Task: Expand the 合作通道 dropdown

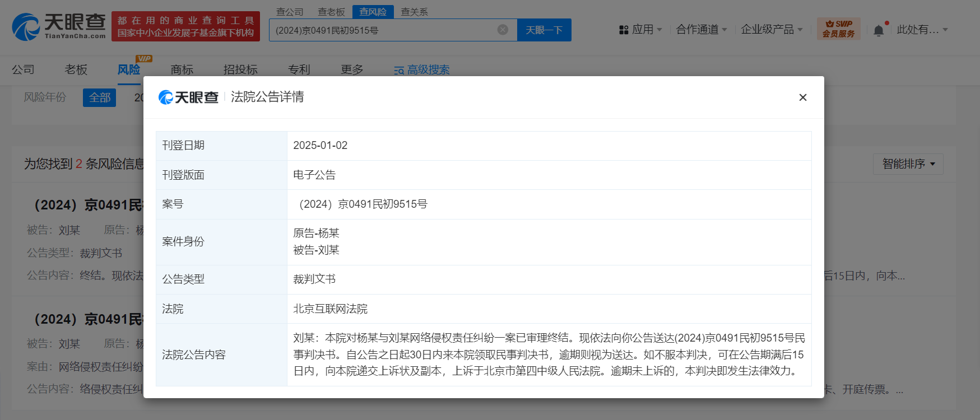Action: [x=702, y=29]
